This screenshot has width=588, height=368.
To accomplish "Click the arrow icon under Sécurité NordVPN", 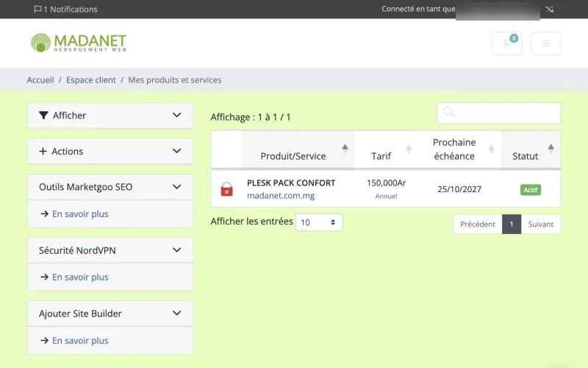I will pos(45,277).
